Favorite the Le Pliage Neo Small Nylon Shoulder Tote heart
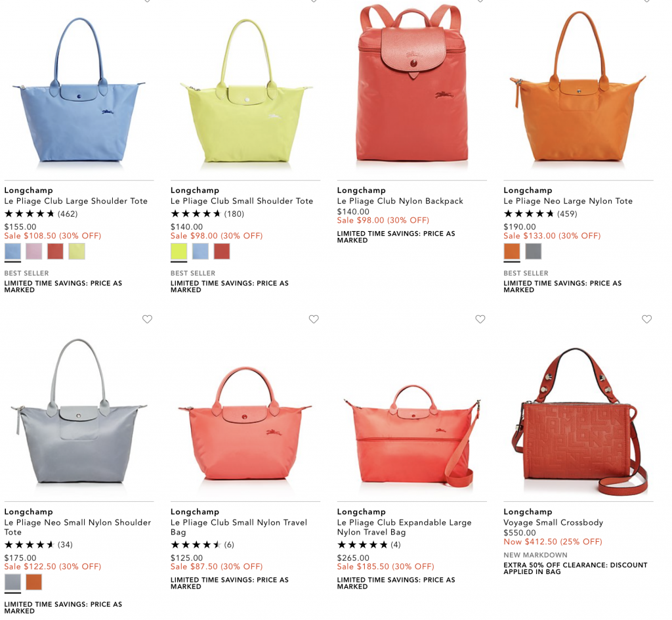This screenshot has height=620, width=672. click(x=147, y=319)
